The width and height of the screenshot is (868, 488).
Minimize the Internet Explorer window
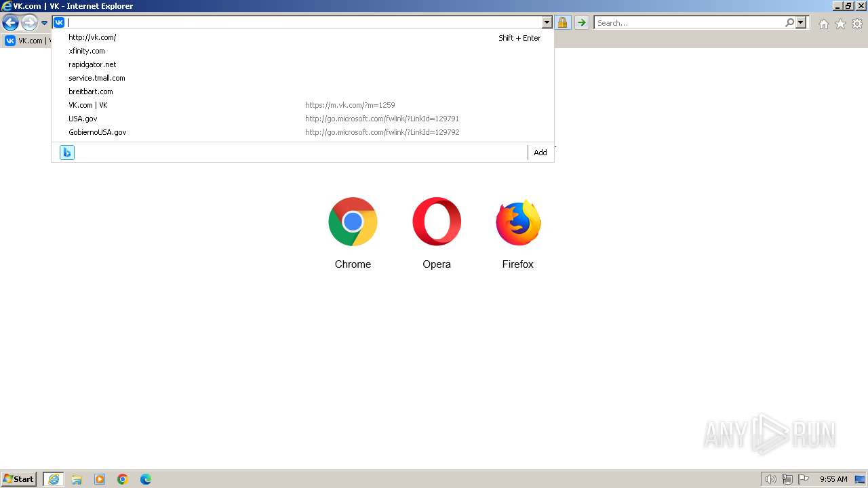pyautogui.click(x=837, y=6)
